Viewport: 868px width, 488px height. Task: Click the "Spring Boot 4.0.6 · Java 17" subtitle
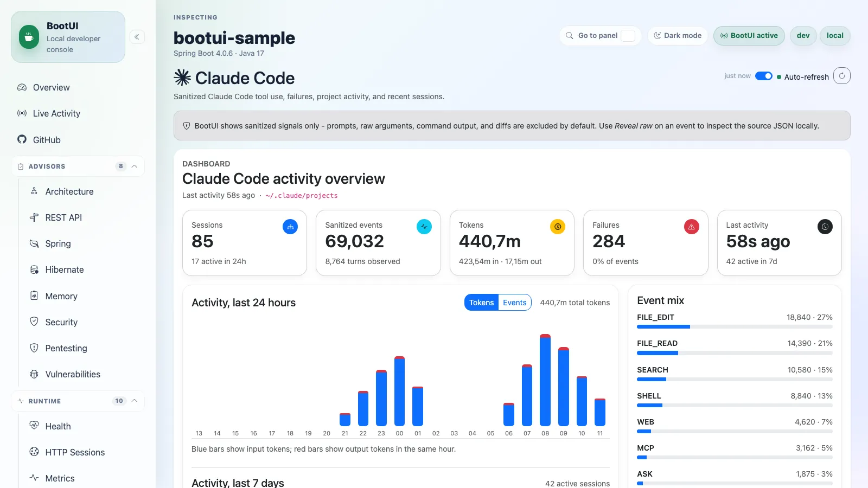tap(219, 53)
